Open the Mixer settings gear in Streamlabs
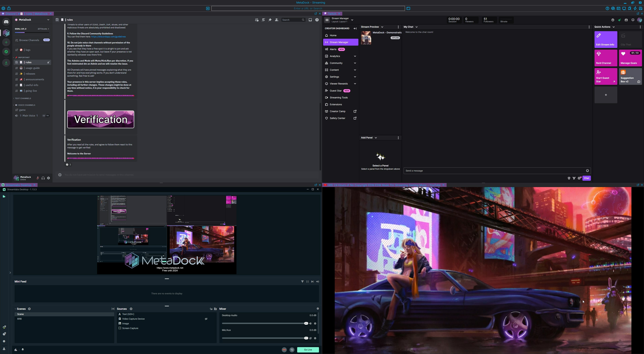The height and width of the screenshot is (354, 644). click(318, 309)
